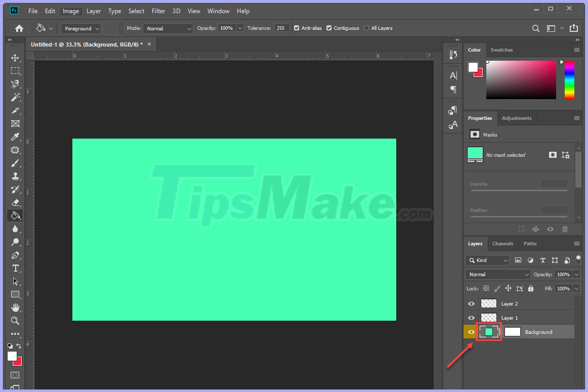Pick a color in the Color panel field

tap(521, 80)
